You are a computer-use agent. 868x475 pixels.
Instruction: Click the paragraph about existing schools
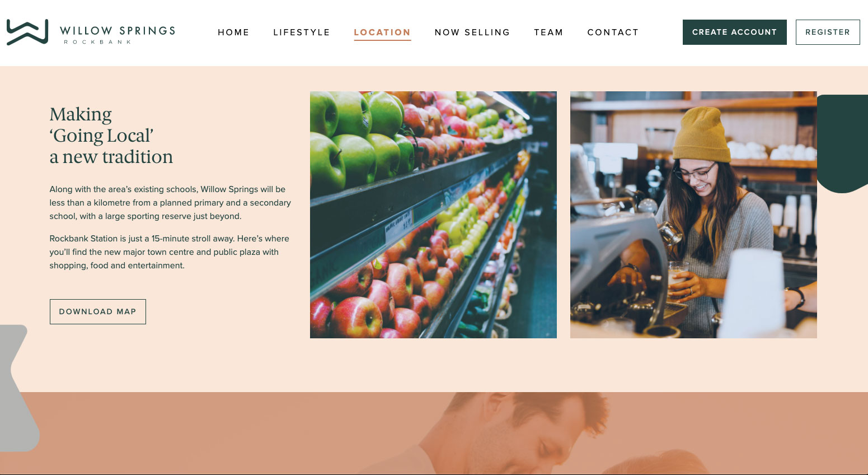click(x=170, y=203)
